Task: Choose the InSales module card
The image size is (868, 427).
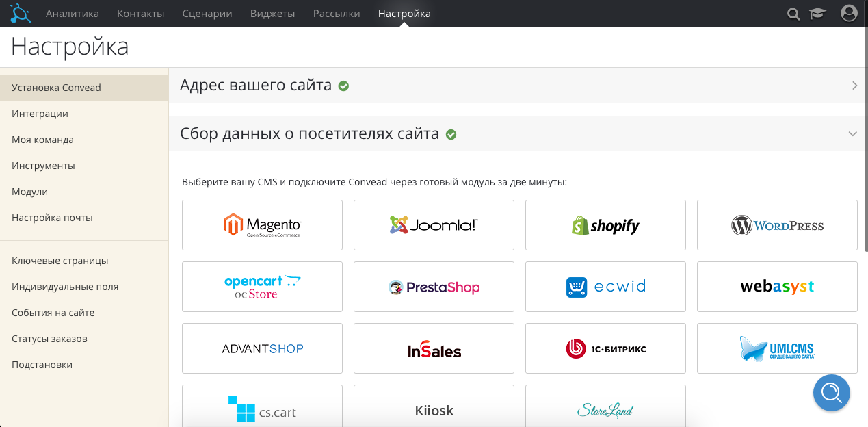Action: click(434, 348)
